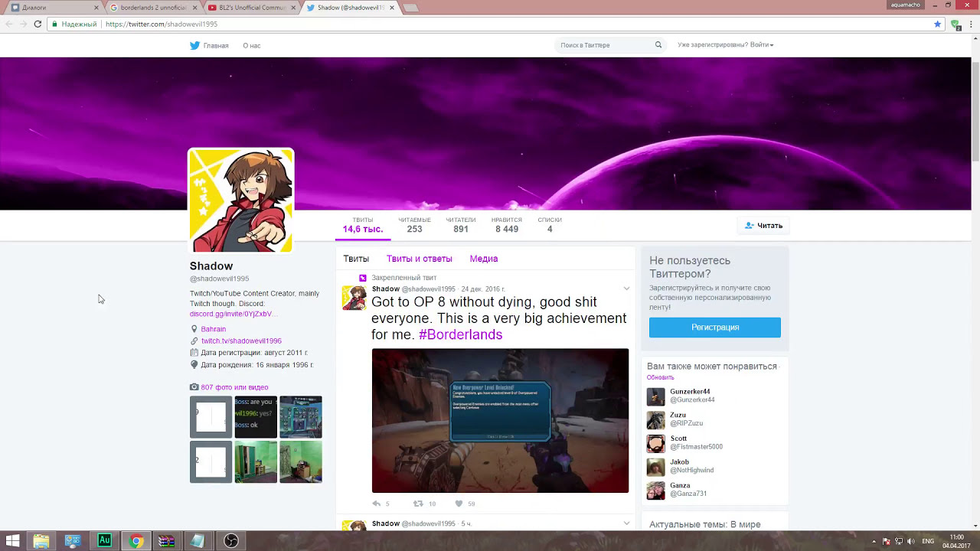Expand the Войти login dropdown
This screenshot has width=980, height=551.
[761, 45]
